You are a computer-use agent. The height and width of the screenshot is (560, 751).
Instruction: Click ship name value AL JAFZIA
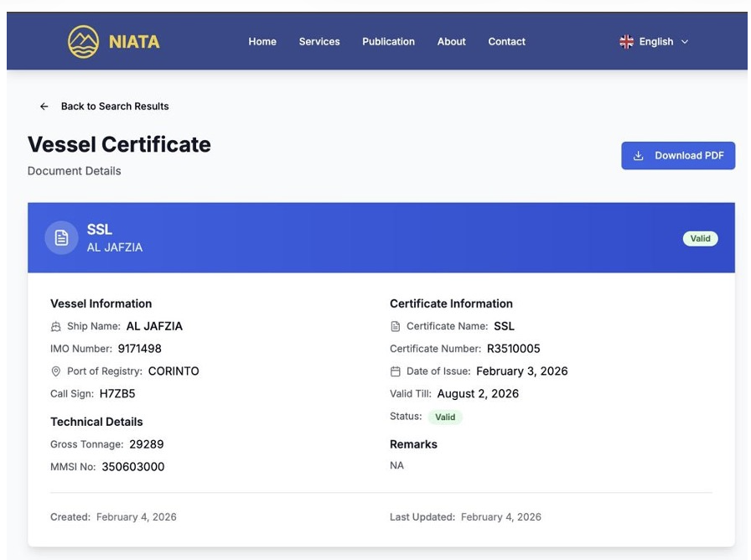[154, 326]
